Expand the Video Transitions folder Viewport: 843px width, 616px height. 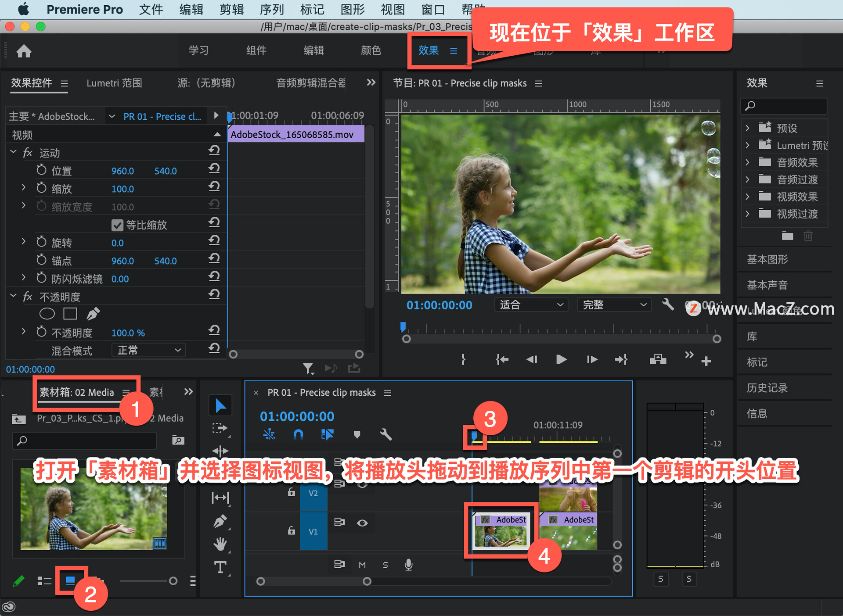click(x=747, y=213)
